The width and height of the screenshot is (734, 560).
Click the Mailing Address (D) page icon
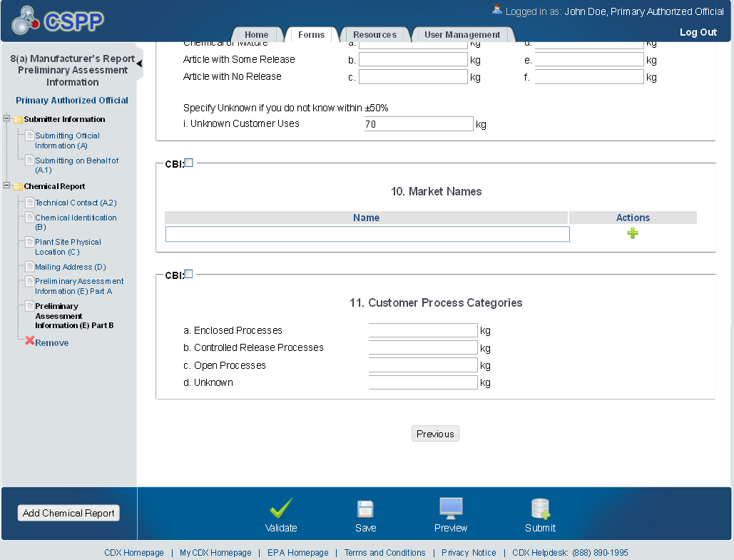point(29,267)
